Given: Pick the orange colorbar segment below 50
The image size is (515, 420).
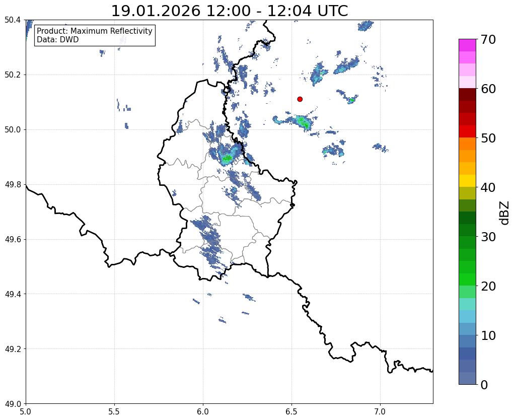Looking at the screenshot, I should 467,144.
